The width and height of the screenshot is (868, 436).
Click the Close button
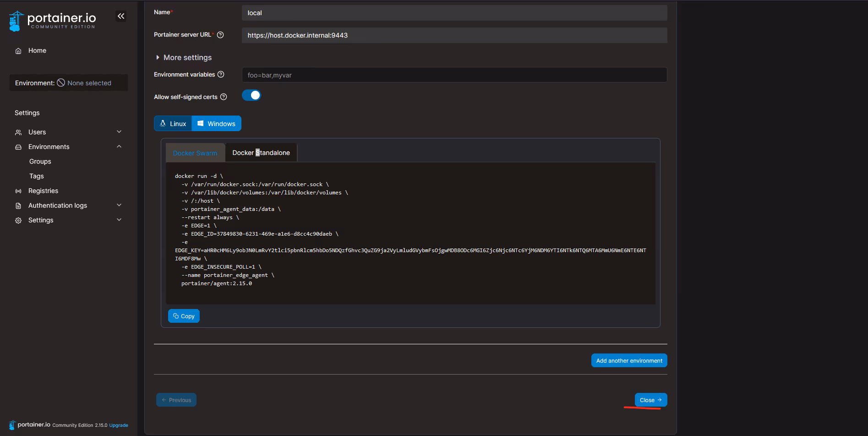[651, 400]
